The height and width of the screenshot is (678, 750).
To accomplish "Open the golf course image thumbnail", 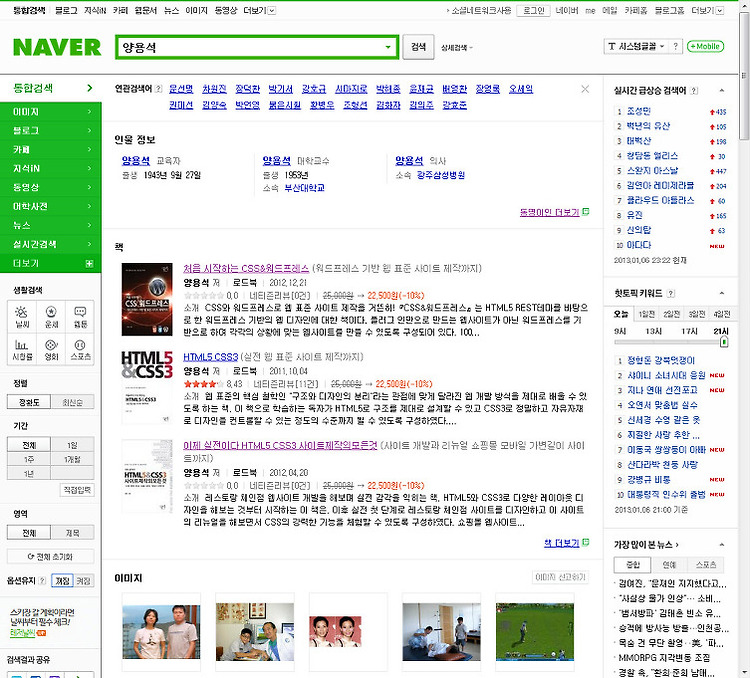I will pos(535,632).
